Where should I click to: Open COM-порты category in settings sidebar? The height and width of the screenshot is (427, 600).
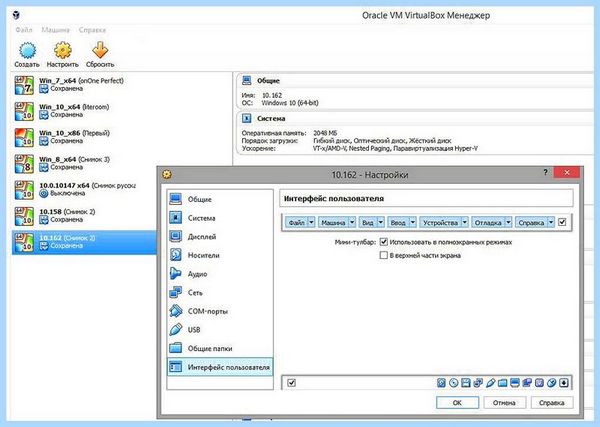pos(220,311)
